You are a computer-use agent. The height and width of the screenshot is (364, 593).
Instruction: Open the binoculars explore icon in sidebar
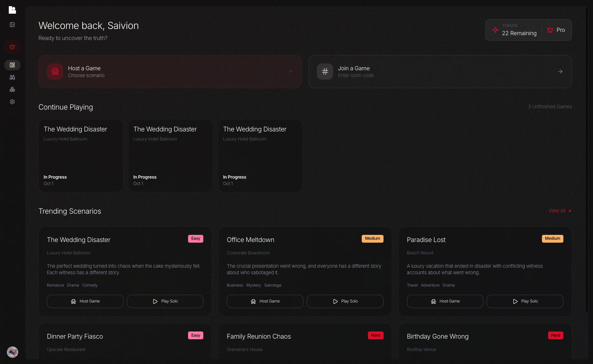12,77
